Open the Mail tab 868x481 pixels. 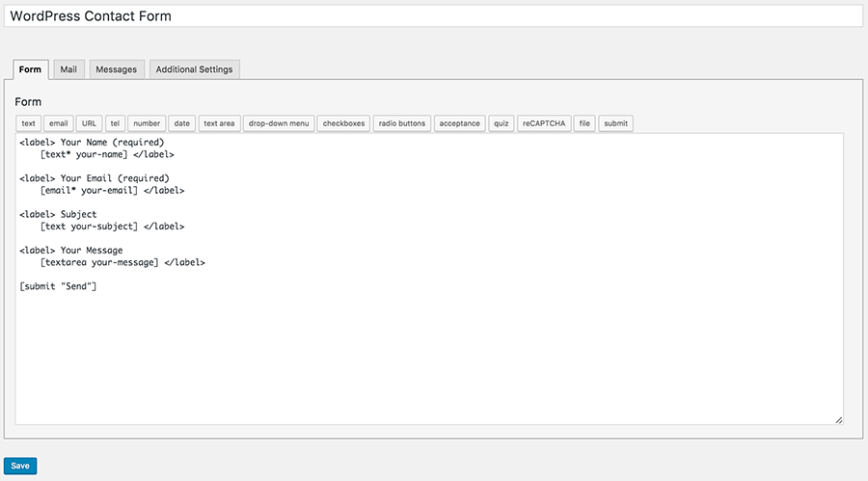(x=68, y=69)
